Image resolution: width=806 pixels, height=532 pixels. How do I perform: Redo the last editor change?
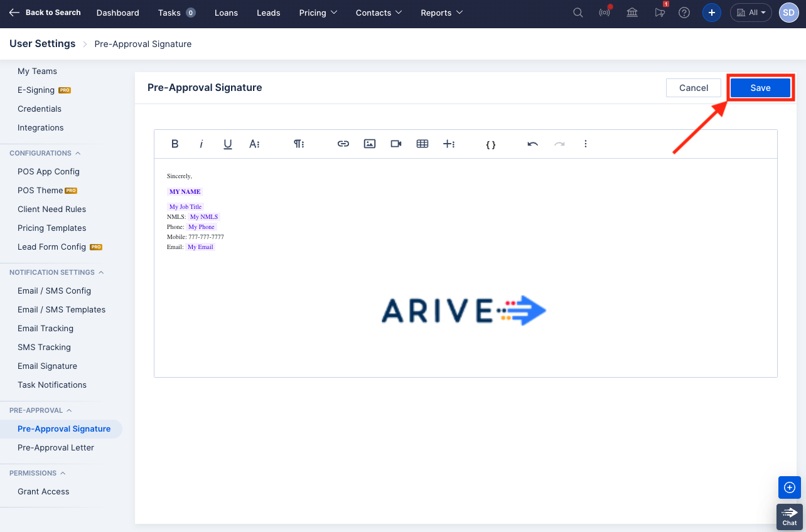pos(559,144)
